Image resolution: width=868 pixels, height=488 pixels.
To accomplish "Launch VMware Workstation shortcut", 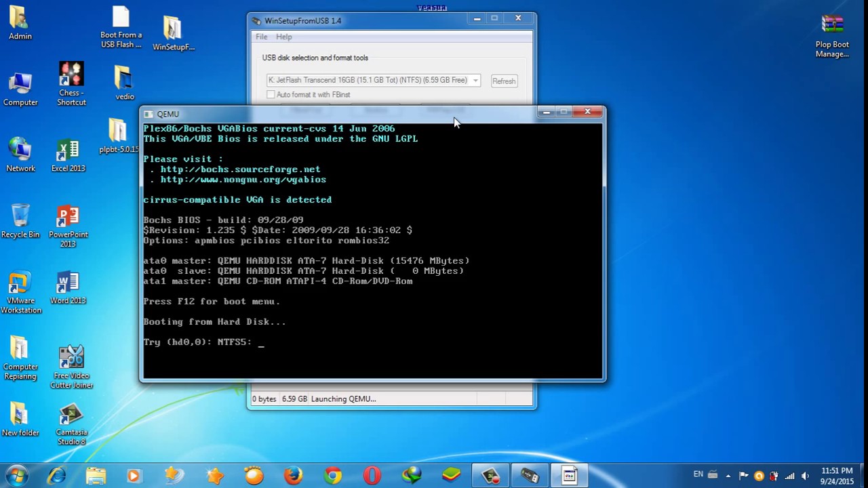I will tap(20, 293).
